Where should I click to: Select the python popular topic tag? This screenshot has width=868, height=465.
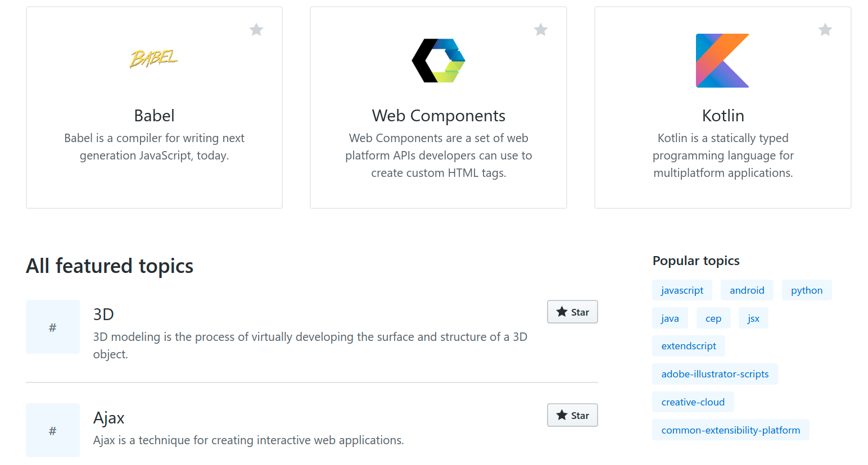pos(807,290)
